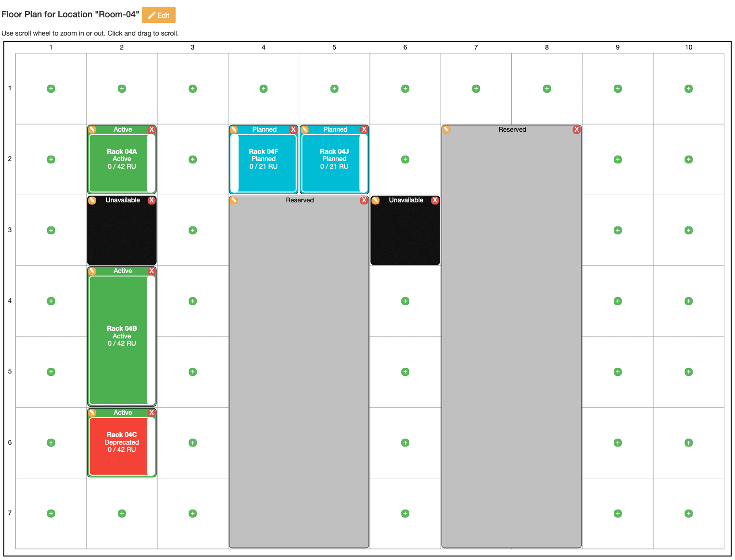
Task: Add tile at column 3, row 1
Action: tap(193, 88)
